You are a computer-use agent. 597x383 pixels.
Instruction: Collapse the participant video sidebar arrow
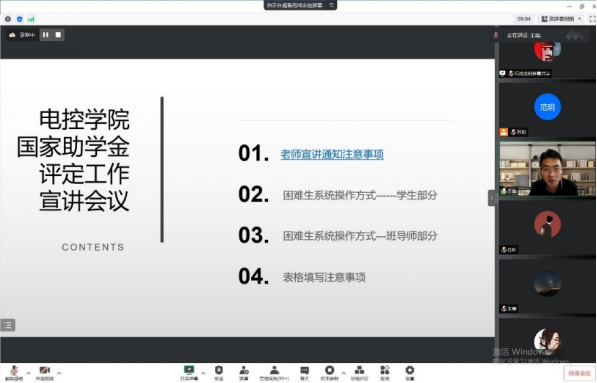[492, 198]
